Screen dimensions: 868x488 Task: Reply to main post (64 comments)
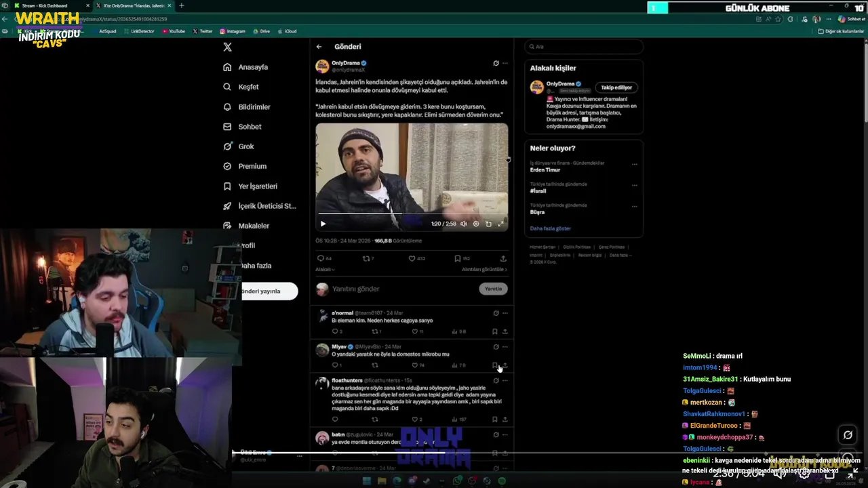[324, 258]
